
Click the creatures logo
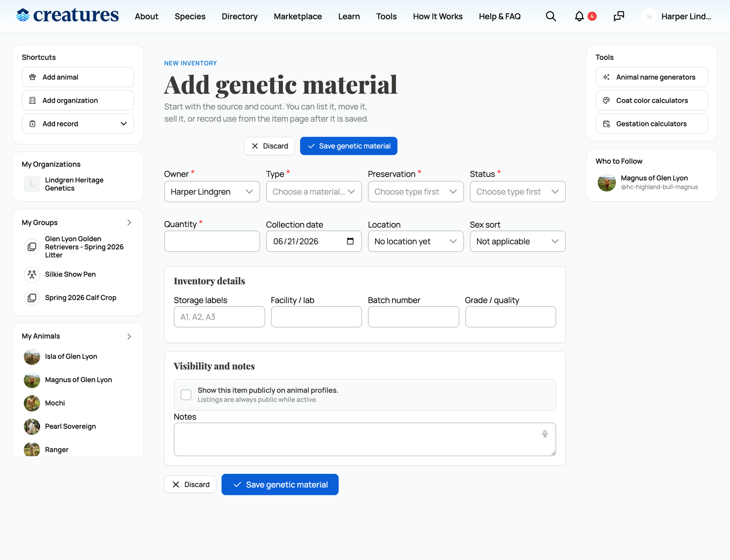(x=67, y=15)
